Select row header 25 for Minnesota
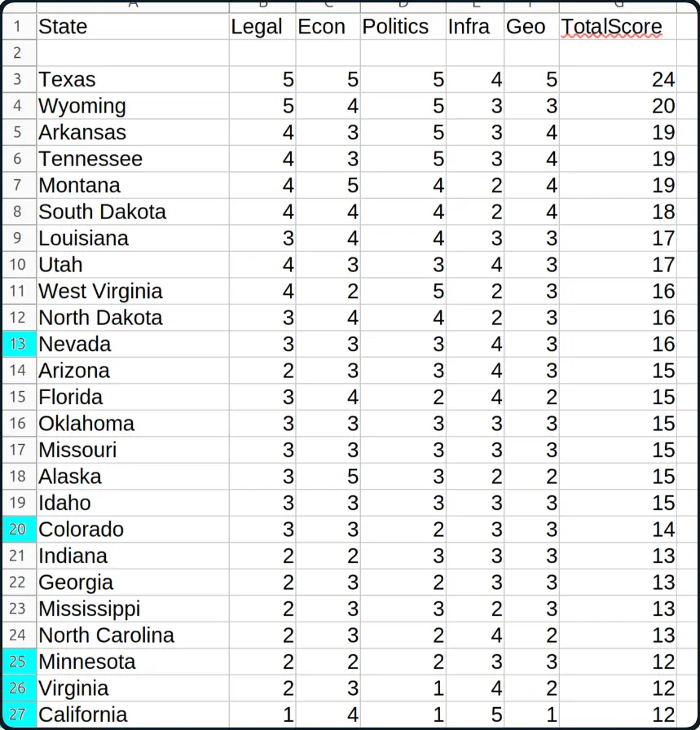 (18, 662)
